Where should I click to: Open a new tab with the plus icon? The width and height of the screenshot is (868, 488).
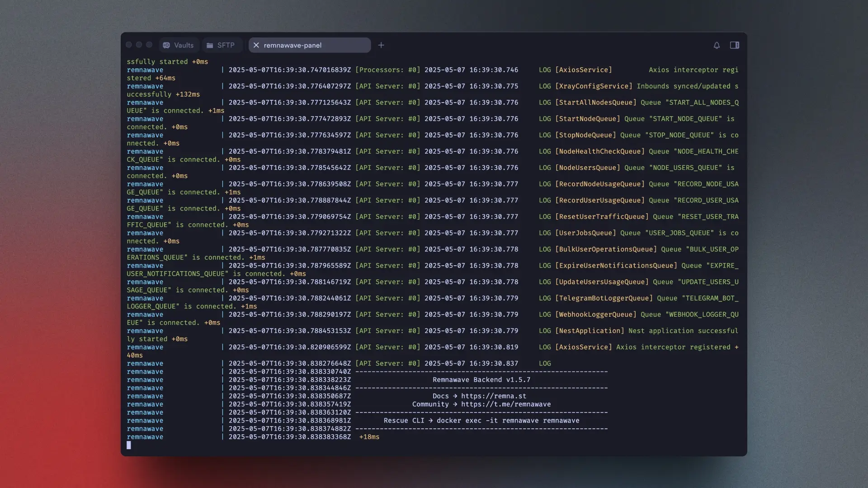point(381,45)
